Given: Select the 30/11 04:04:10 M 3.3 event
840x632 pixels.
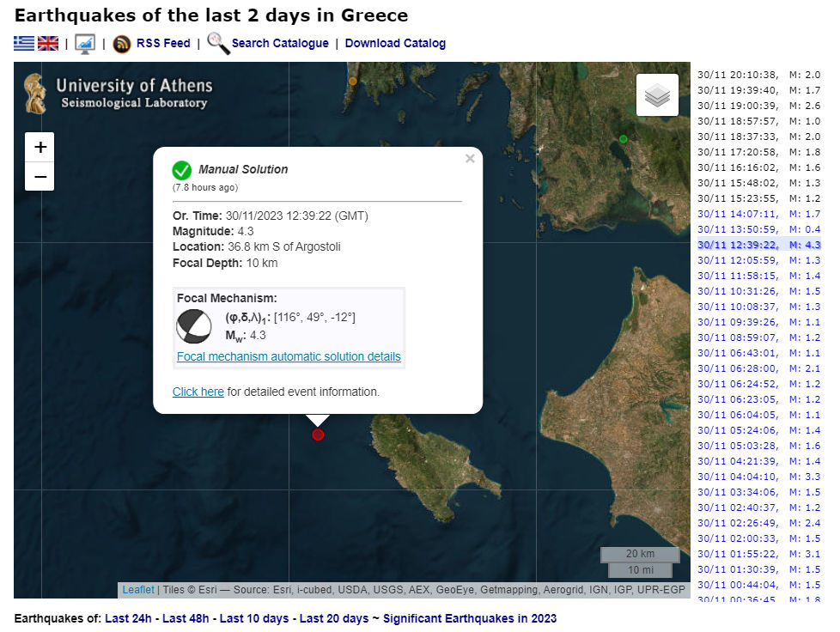Looking at the screenshot, I should (758, 477).
